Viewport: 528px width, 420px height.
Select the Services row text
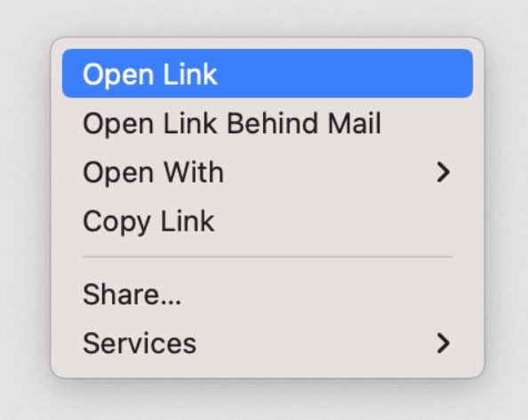(140, 344)
